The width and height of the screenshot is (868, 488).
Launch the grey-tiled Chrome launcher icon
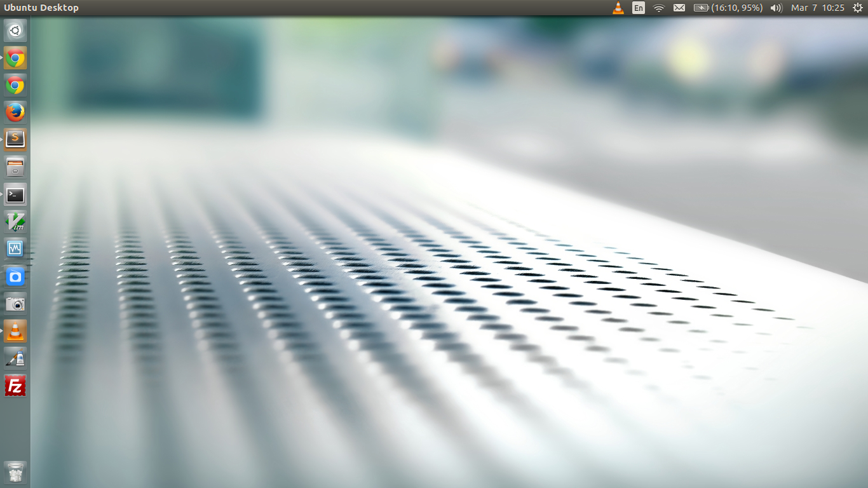15,85
